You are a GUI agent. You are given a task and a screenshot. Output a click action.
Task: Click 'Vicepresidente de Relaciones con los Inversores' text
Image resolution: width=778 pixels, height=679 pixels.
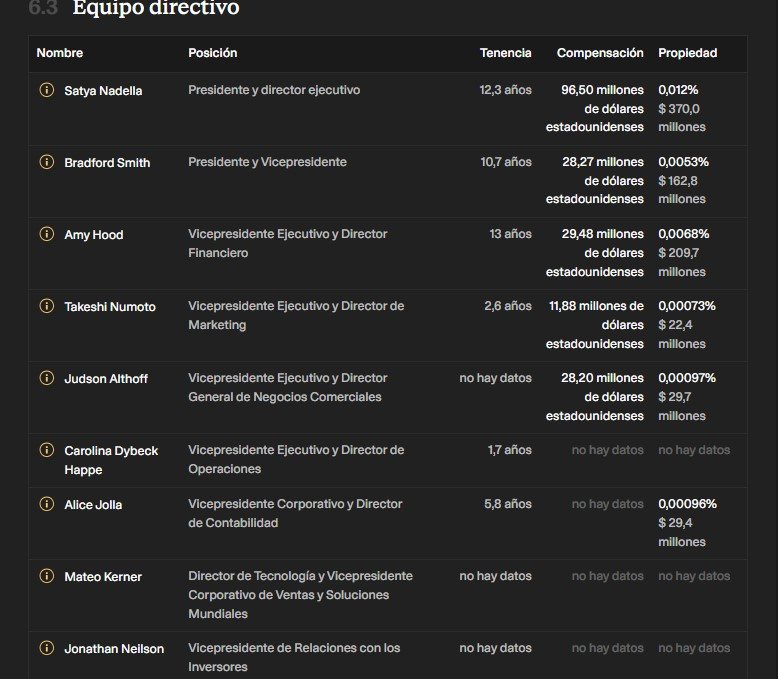pyautogui.click(x=294, y=657)
